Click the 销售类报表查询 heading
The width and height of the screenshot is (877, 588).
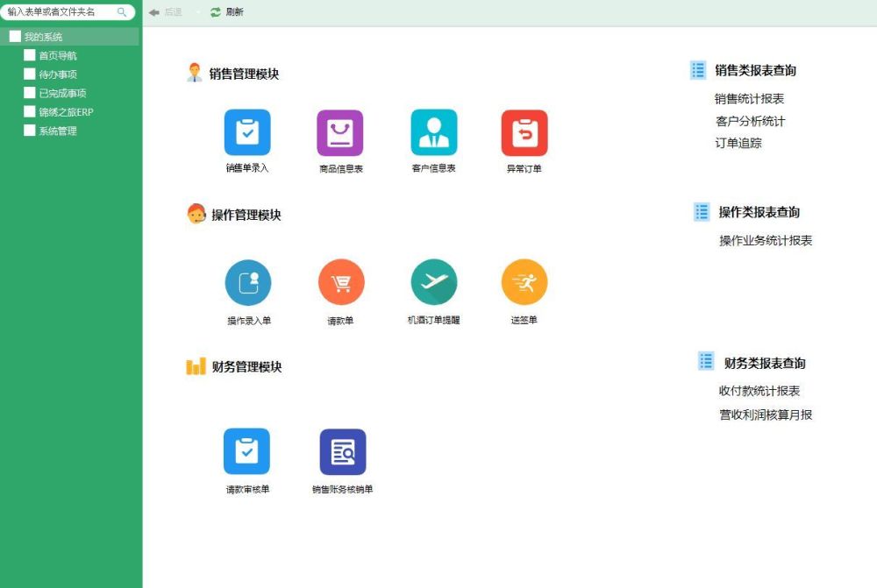(x=756, y=70)
